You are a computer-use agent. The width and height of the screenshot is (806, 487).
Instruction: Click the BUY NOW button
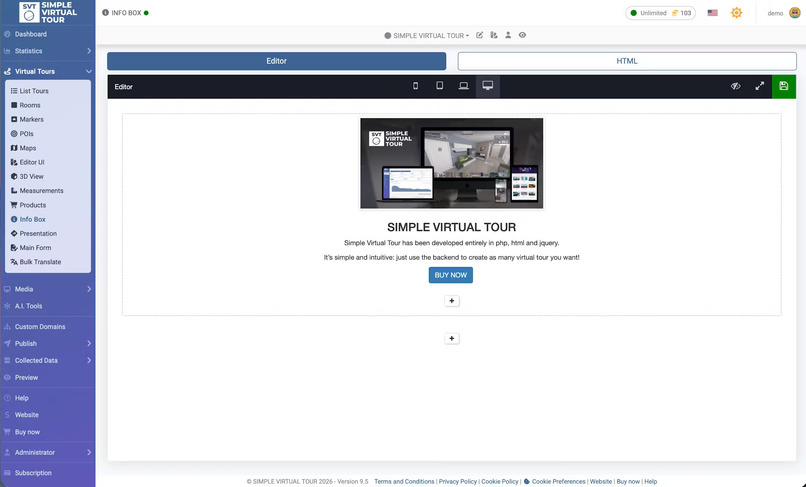coord(451,275)
